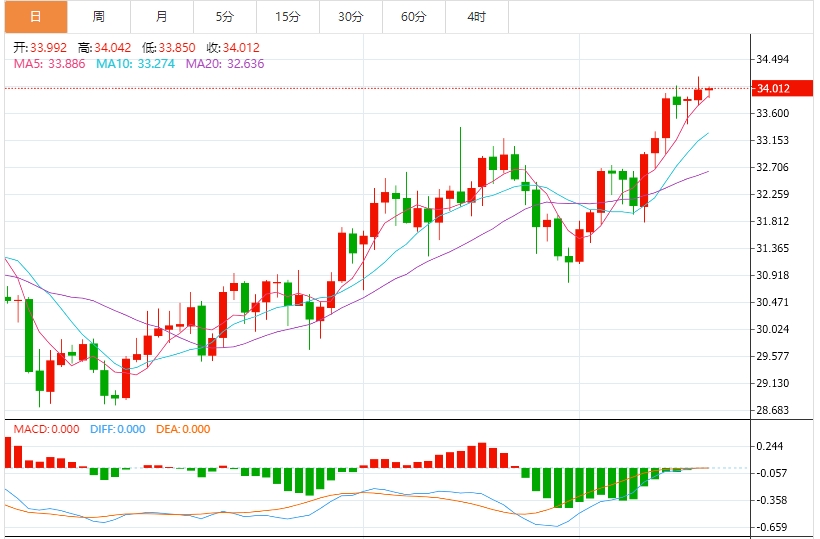Click the 30.024 price axis label
The image size is (820, 539).
click(772, 329)
